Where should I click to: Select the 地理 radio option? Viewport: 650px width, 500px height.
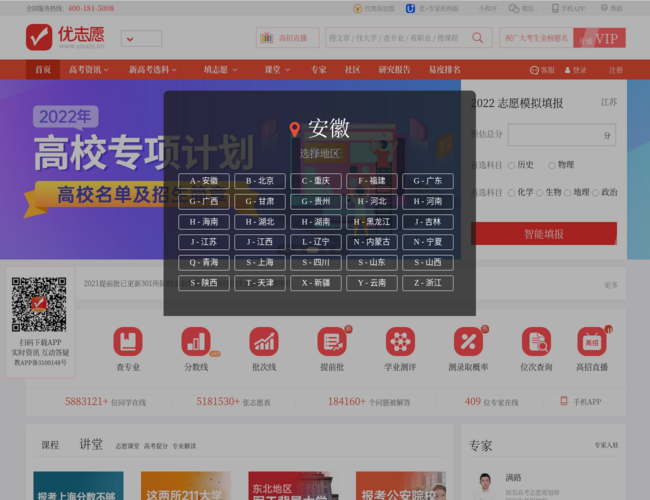(x=568, y=193)
